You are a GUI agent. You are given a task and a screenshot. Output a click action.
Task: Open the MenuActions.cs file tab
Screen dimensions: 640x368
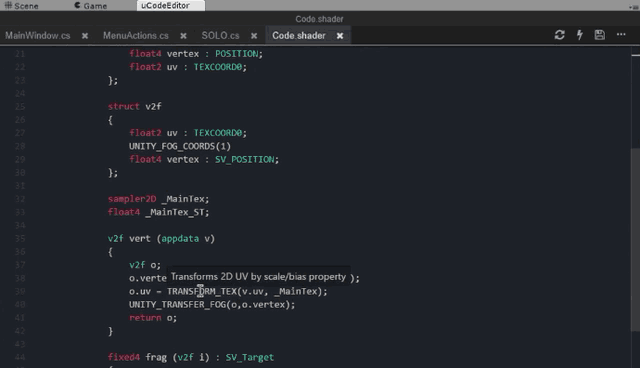136,35
